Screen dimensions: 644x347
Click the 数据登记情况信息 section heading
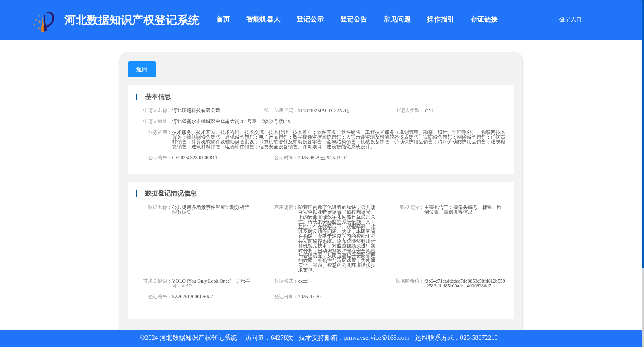click(x=171, y=193)
